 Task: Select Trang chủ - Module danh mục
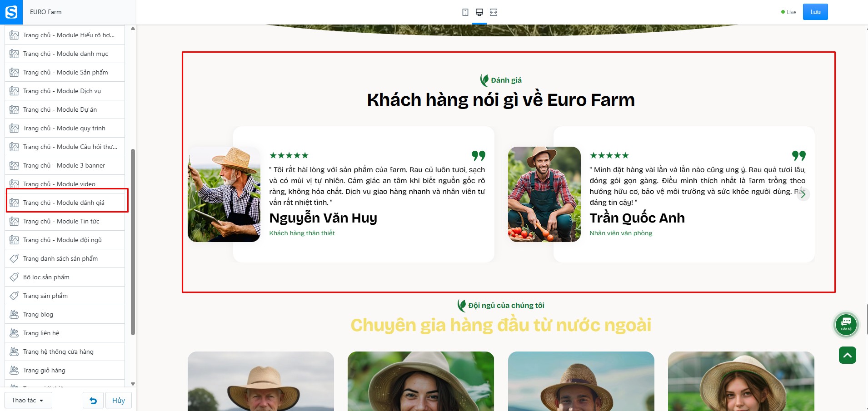point(65,54)
